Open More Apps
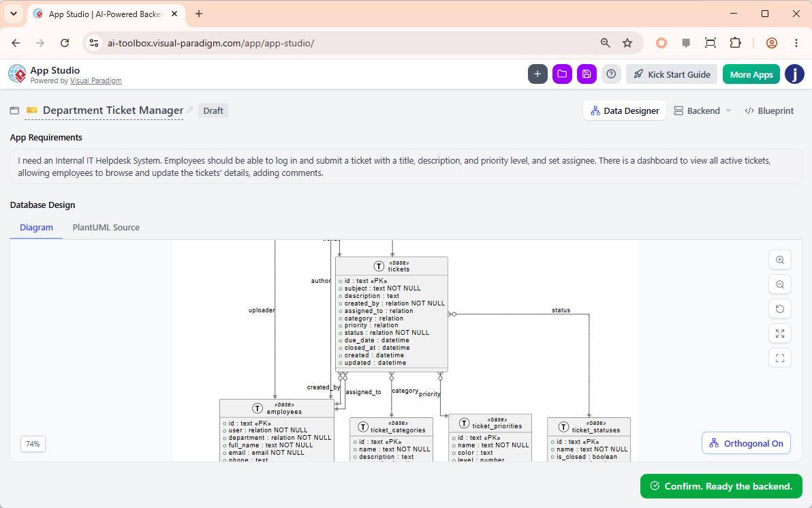Viewport: 812px width, 508px height. tap(751, 74)
